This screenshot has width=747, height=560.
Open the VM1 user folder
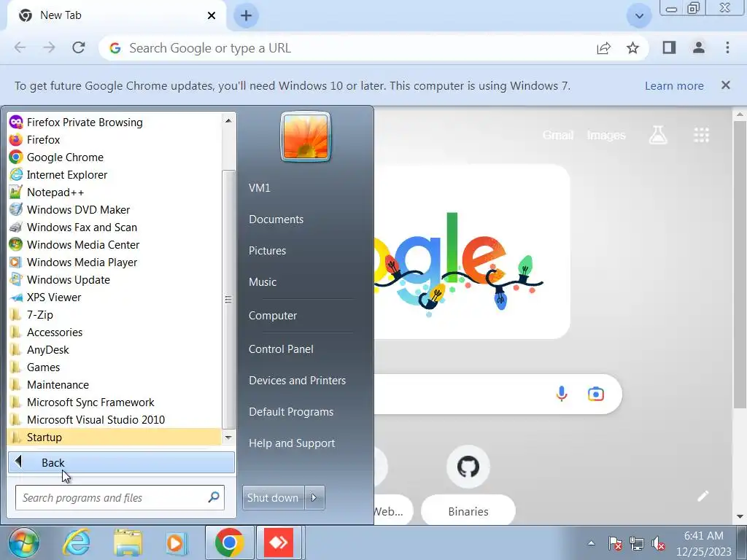(x=260, y=188)
